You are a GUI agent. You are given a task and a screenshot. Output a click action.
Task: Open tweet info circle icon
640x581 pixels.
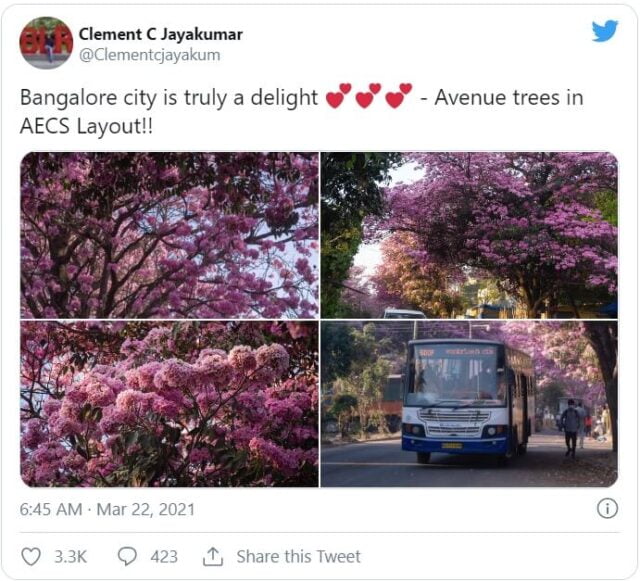607,509
